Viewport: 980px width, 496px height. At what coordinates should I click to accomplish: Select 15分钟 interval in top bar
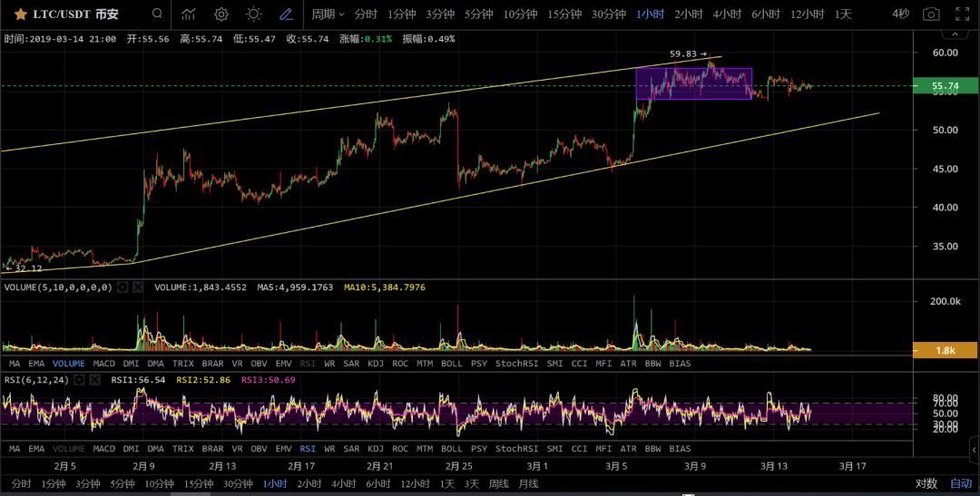coord(565,14)
